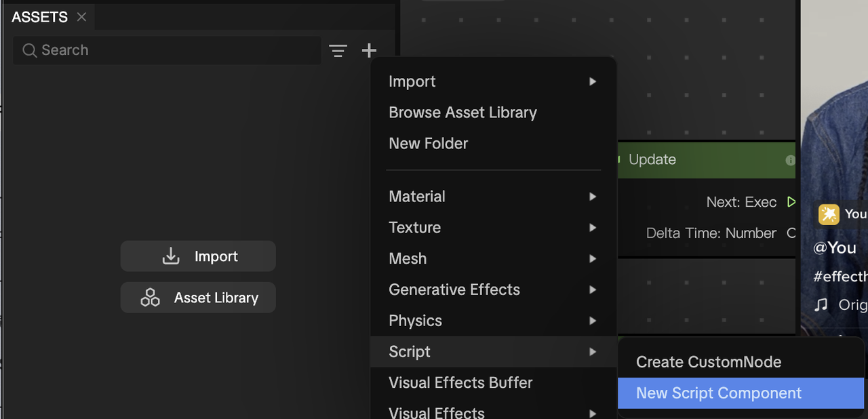This screenshot has width=868, height=419.
Task: Choose Create CustomNode
Action: [x=741, y=362]
